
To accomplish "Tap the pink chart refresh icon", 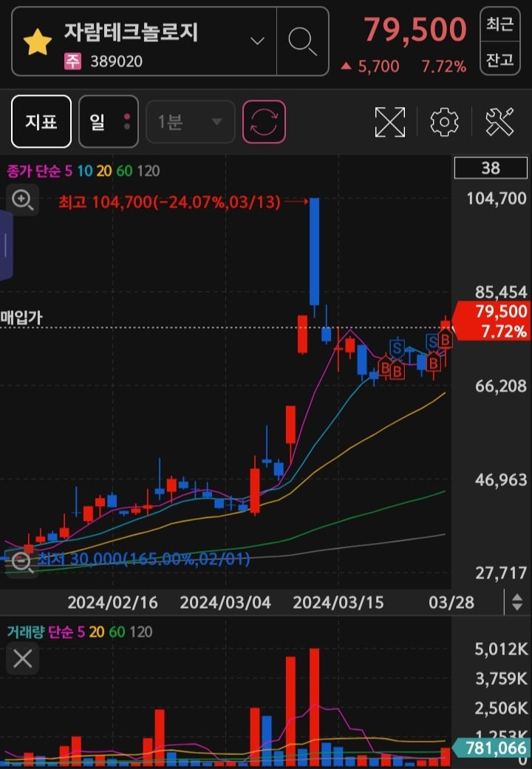I will 264,122.
